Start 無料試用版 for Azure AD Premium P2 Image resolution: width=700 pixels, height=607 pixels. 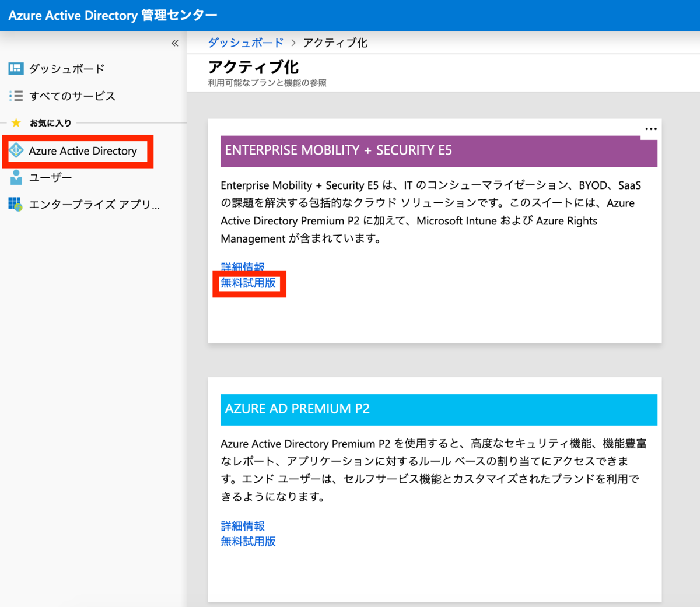(249, 542)
